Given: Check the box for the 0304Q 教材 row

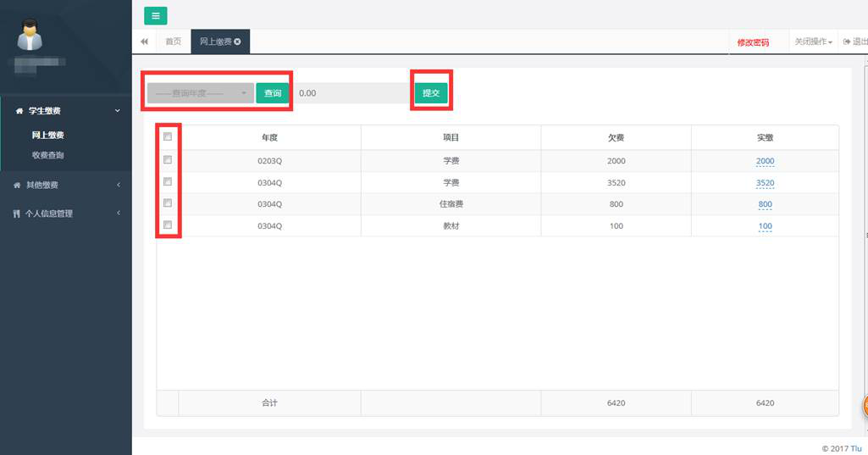Looking at the screenshot, I should pos(168,225).
